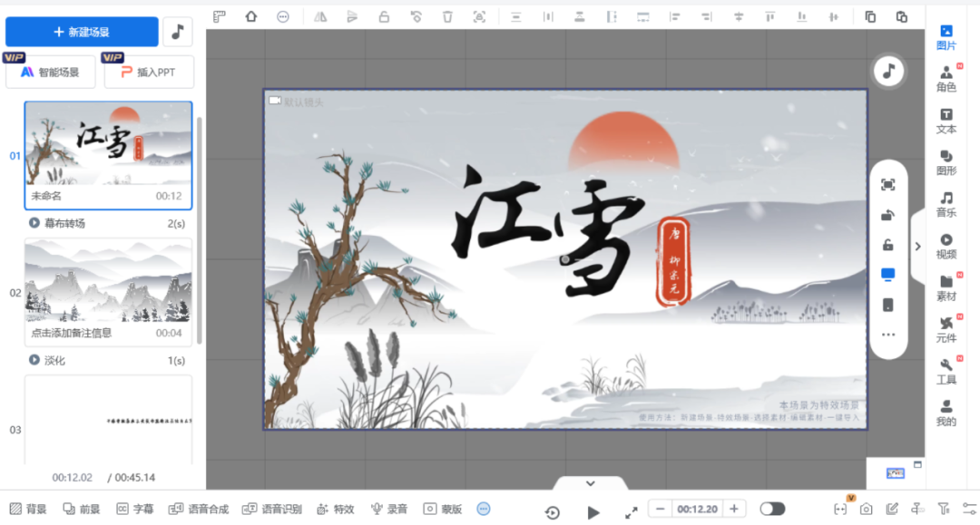Open the 素材 (Material) library panel
This screenshot has height=525, width=980.
(946, 289)
